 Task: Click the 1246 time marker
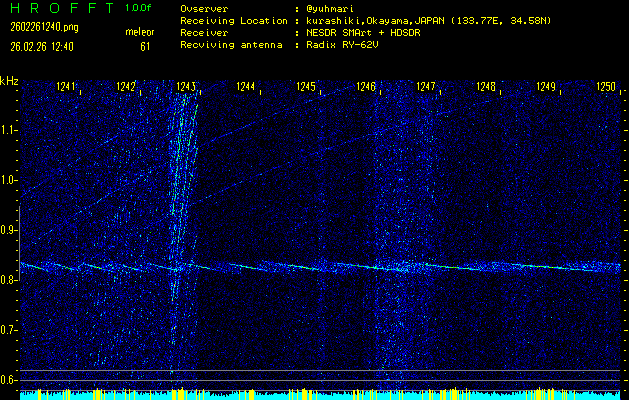coord(366,88)
